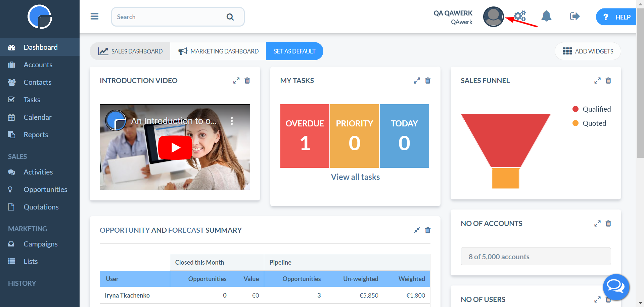This screenshot has height=307, width=644.
Task: Delete the Opportunity and Forecast Summary widget
Action: point(428,230)
